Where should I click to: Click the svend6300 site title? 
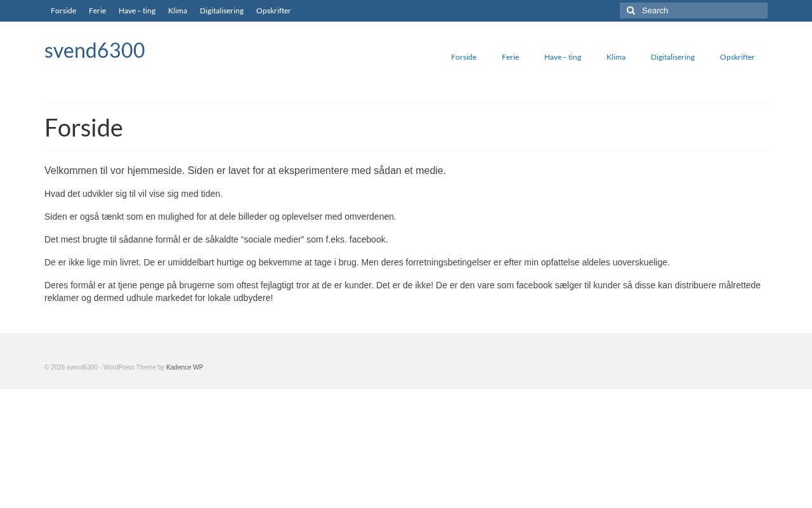(x=95, y=50)
